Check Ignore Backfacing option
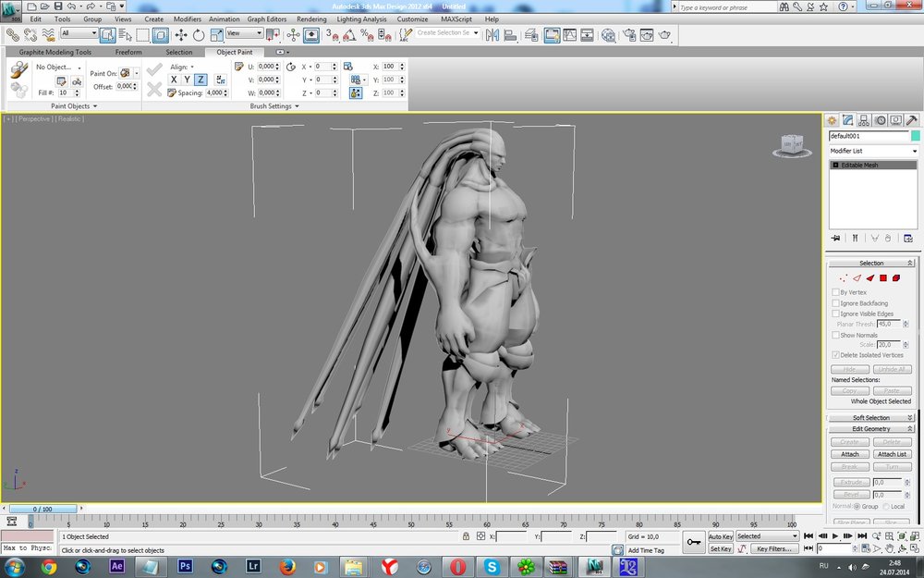The image size is (924, 578). coord(836,303)
